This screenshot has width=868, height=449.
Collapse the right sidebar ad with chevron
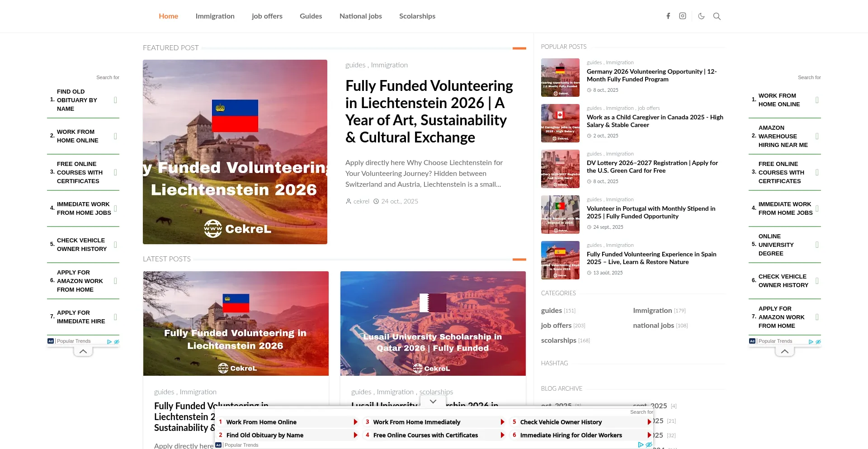point(785,351)
